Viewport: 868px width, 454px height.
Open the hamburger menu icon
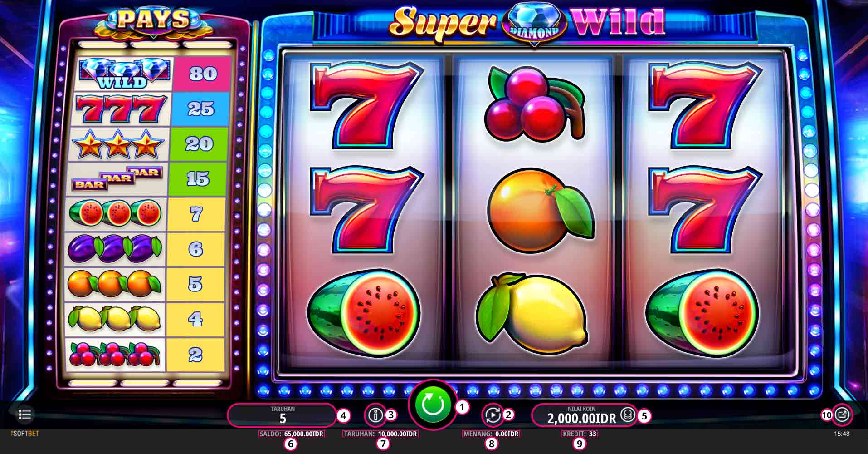coord(25,415)
